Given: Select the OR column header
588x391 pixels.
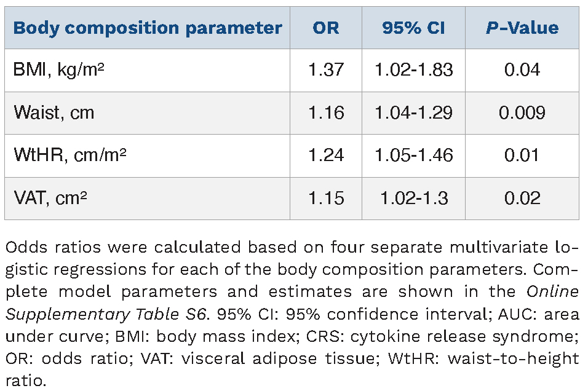Looking at the screenshot, I should [326, 28].
